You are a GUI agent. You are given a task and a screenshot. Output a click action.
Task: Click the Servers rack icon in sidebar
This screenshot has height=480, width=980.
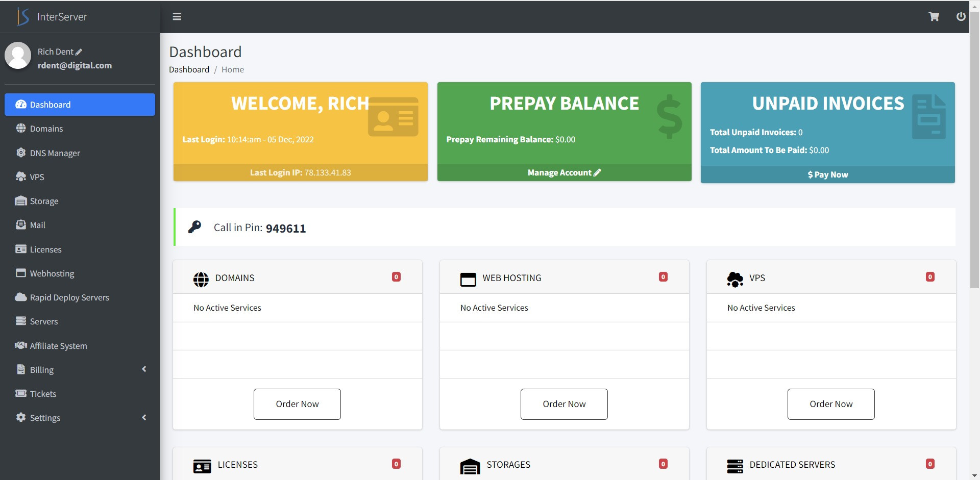(21, 321)
